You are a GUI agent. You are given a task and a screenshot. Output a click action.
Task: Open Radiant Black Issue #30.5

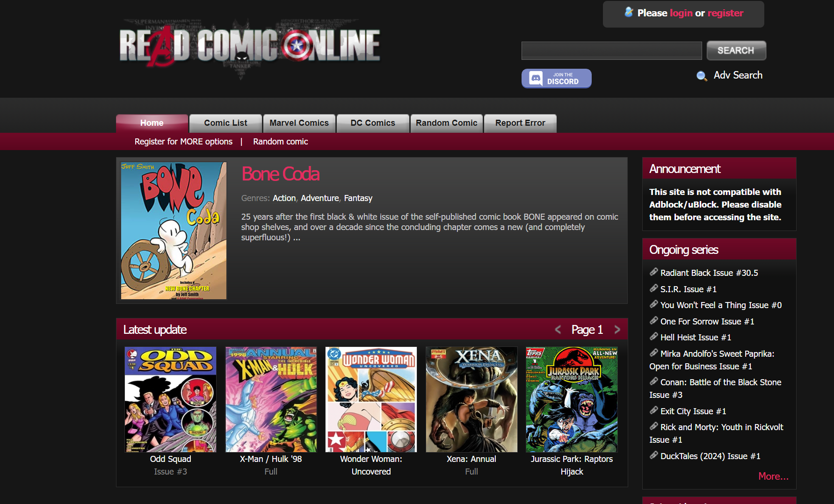click(x=709, y=273)
